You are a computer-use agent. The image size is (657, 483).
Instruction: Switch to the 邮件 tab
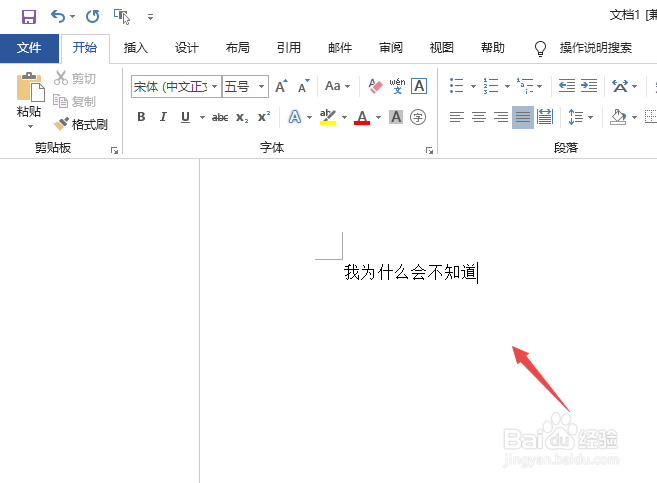pos(340,48)
